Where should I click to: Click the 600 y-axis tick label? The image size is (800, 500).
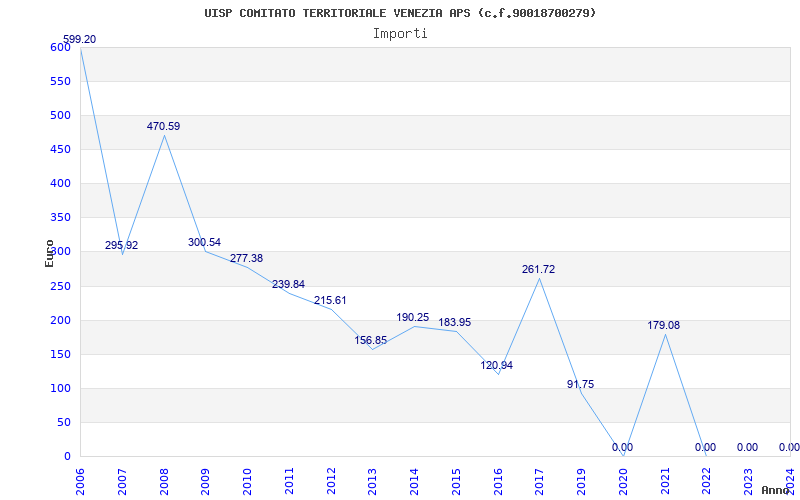(60, 47)
